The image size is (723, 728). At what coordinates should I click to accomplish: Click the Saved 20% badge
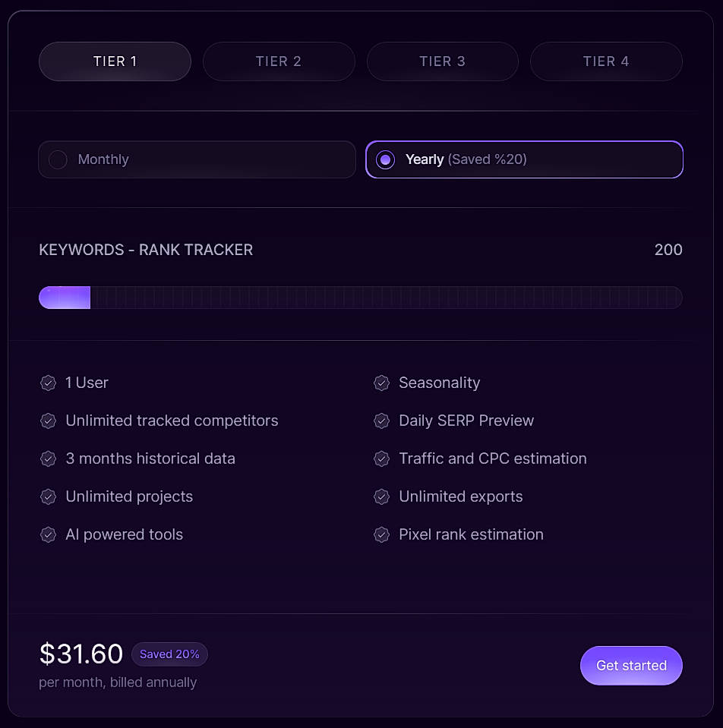click(x=169, y=654)
